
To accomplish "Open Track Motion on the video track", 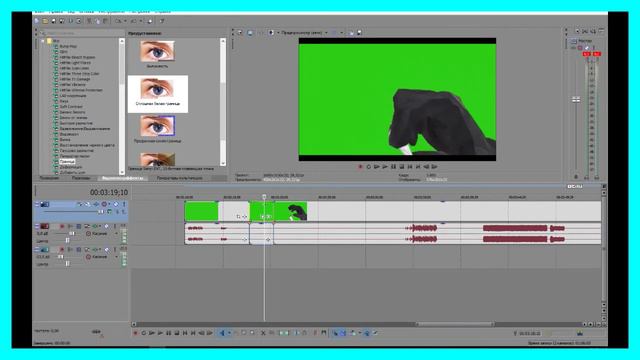I will tap(88, 204).
